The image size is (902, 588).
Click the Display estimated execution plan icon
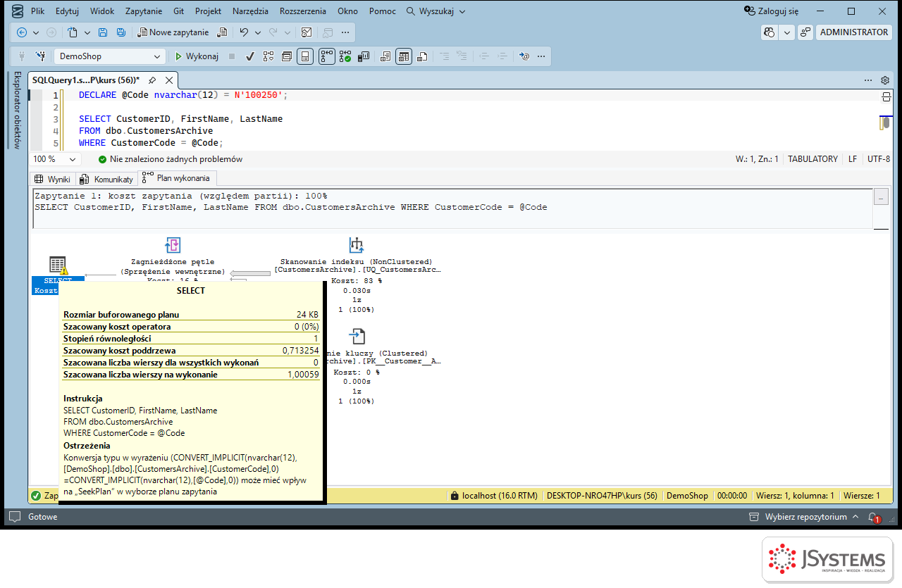point(268,56)
